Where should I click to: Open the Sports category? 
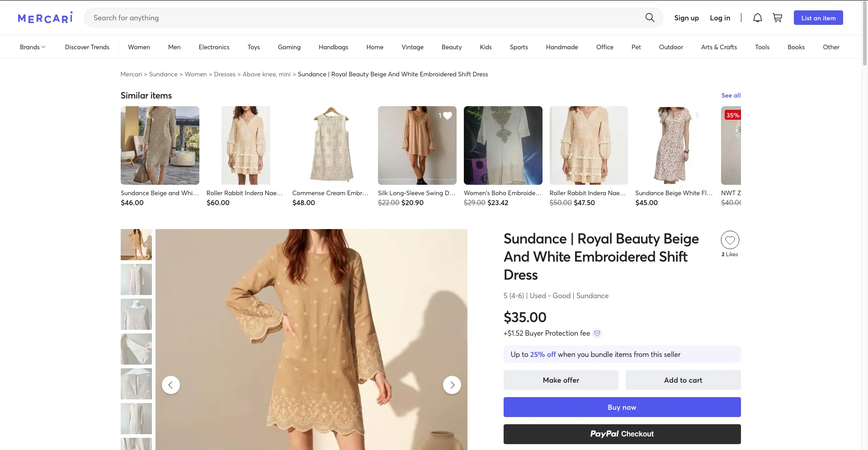[x=519, y=47]
